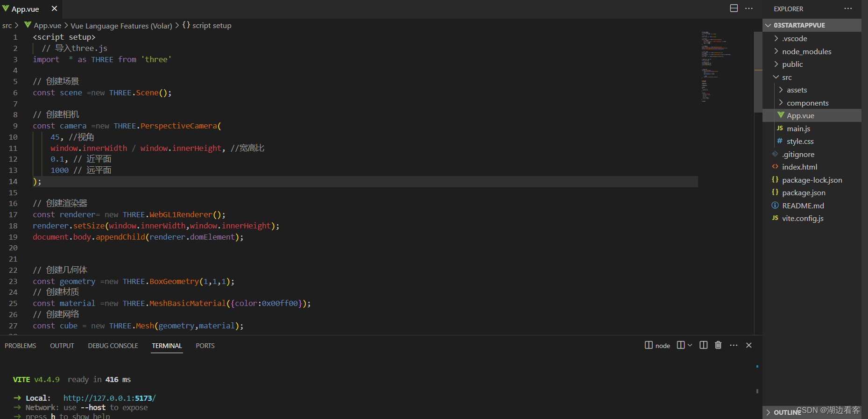Screen dimensions: 868x419
Task: Open the Local server URL link
Action: click(x=109, y=398)
